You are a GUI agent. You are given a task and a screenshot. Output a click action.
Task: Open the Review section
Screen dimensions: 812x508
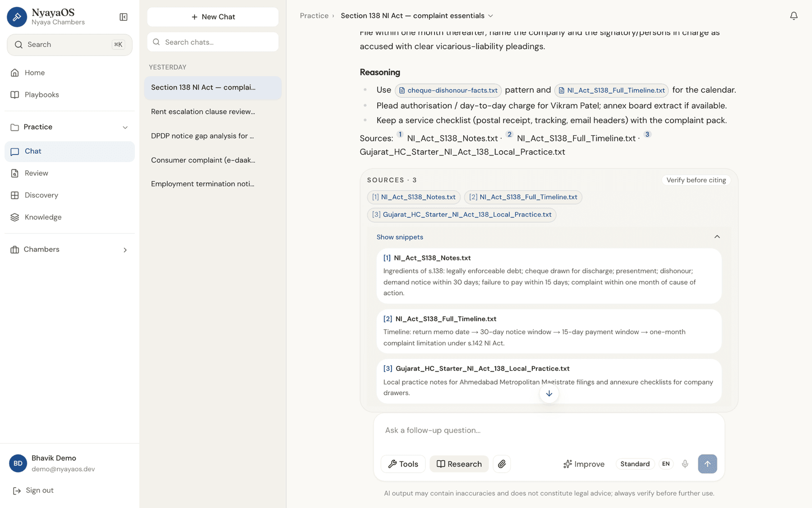click(69, 173)
